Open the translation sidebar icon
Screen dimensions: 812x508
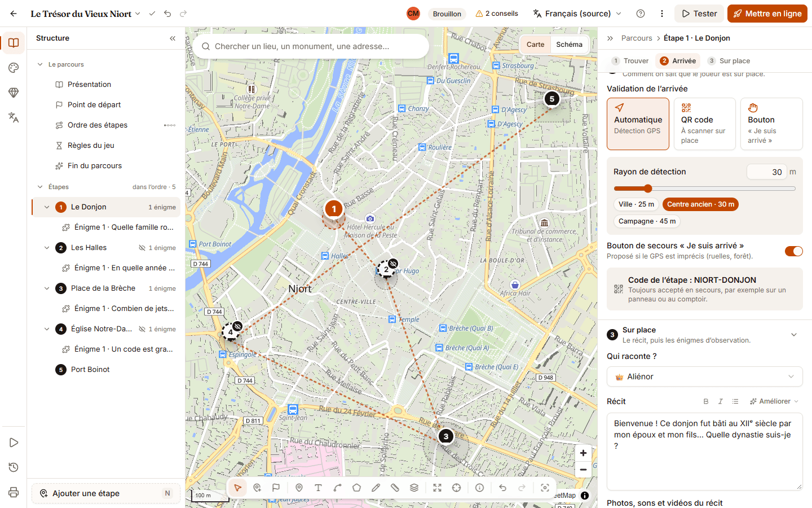[14, 117]
